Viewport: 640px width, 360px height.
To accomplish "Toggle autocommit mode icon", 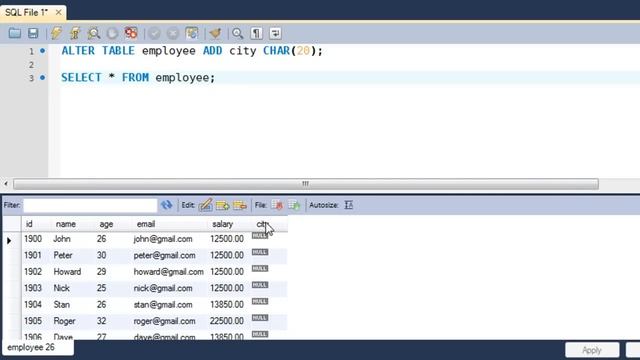I will [x=192, y=33].
